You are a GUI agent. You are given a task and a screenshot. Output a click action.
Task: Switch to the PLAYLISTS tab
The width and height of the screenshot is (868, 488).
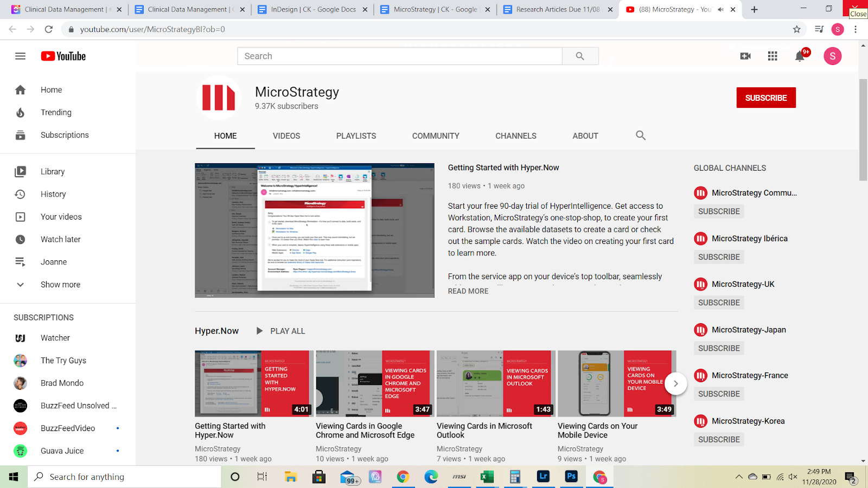click(x=356, y=136)
